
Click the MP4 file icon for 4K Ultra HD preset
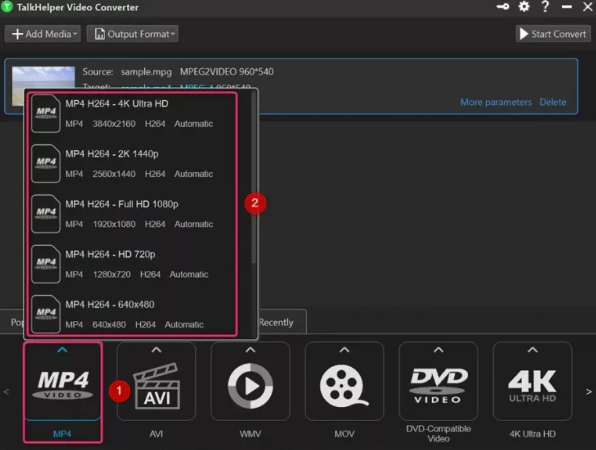[46, 114]
